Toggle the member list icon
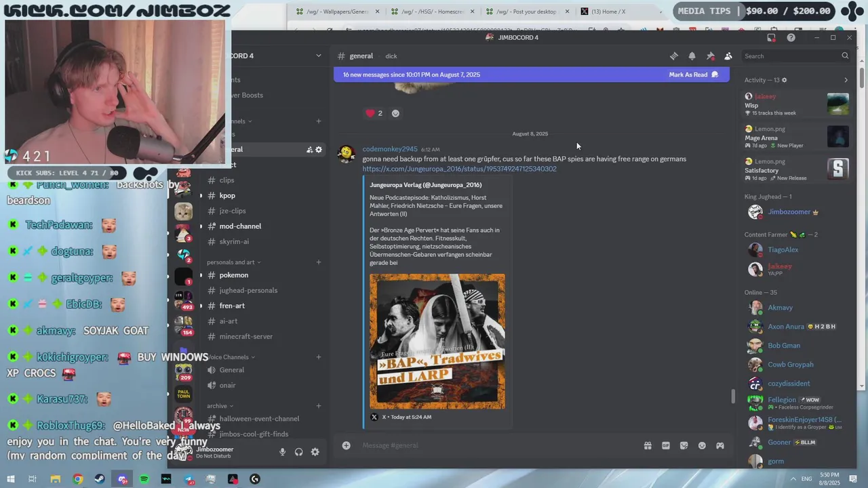This screenshot has width=868, height=488. pos(728,56)
